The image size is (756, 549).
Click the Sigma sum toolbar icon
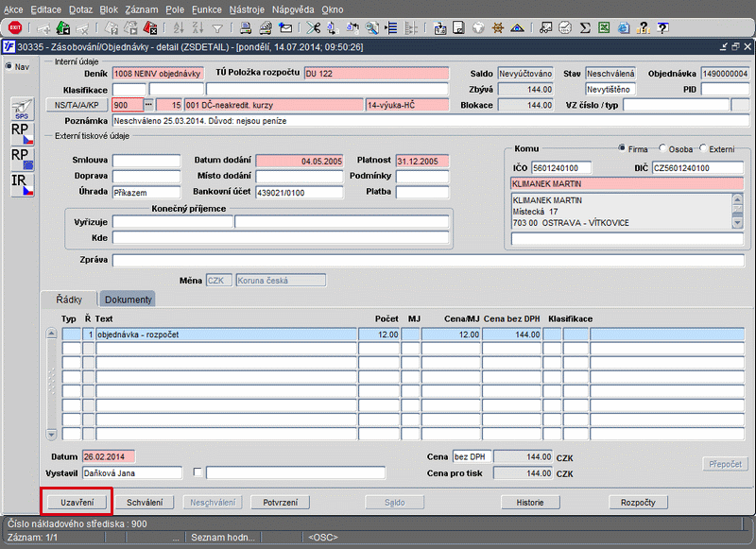pyautogui.click(x=585, y=28)
